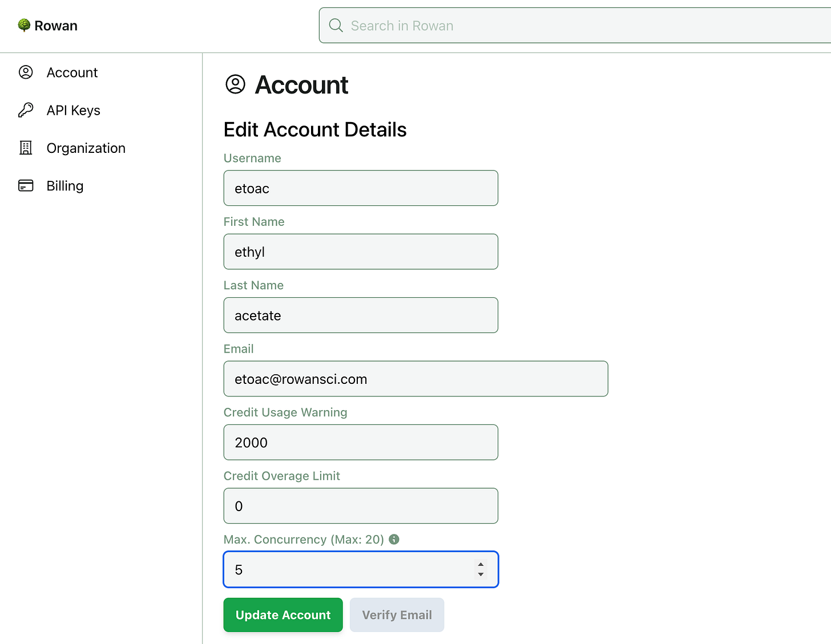Click the First Name label
The height and width of the screenshot is (644, 831).
click(x=254, y=221)
